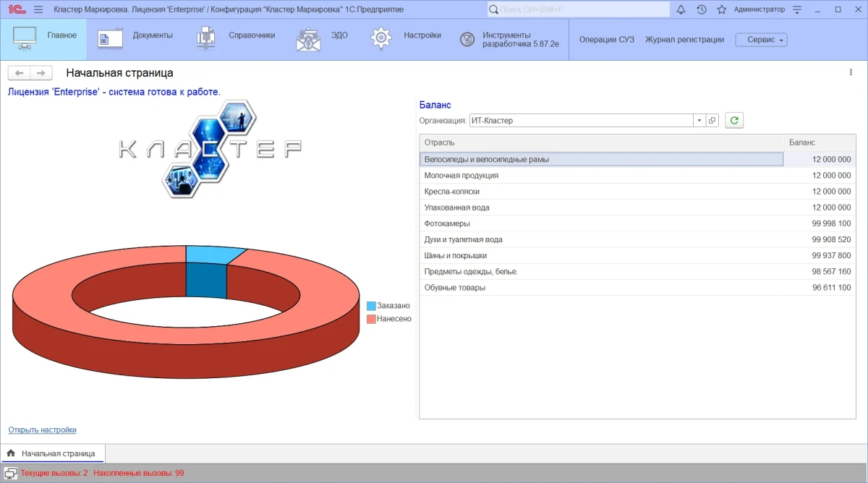This screenshot has width=868, height=483.
Task: Open the favorites star icon
Action: pos(721,9)
